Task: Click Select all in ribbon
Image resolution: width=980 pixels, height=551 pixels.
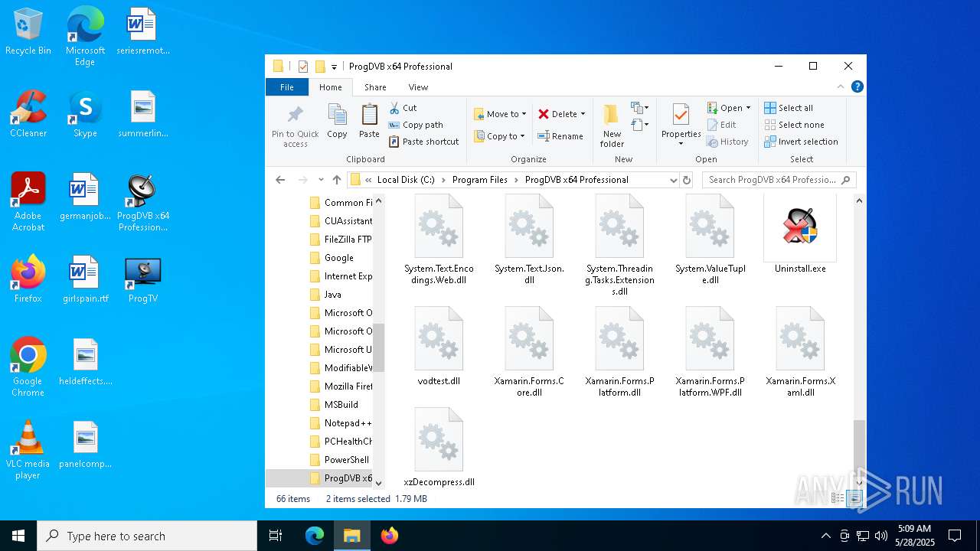Action: [x=789, y=108]
